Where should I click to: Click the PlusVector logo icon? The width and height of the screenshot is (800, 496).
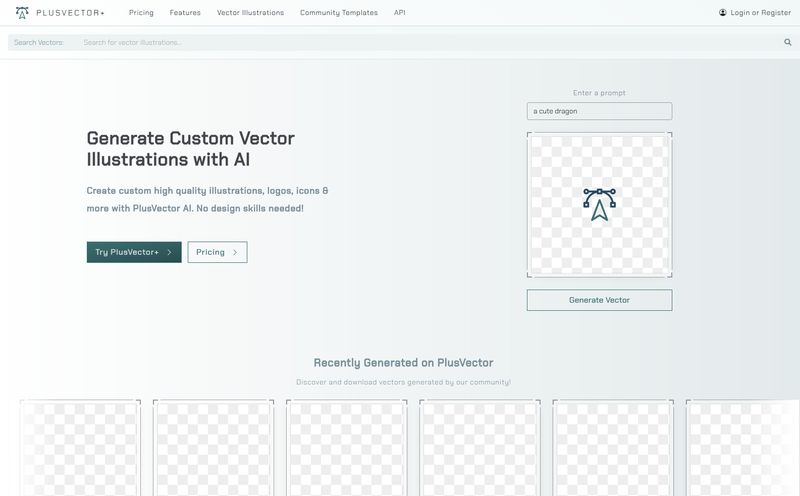click(22, 13)
